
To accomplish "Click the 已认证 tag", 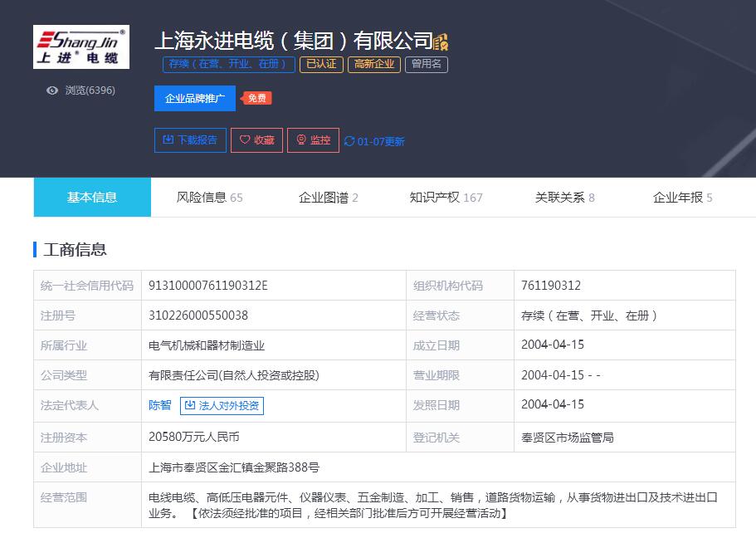I will tap(321, 64).
